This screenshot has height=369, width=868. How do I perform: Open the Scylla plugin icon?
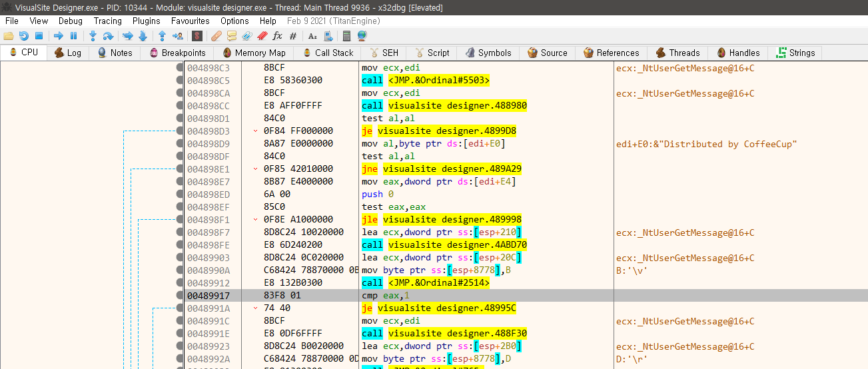[x=197, y=36]
